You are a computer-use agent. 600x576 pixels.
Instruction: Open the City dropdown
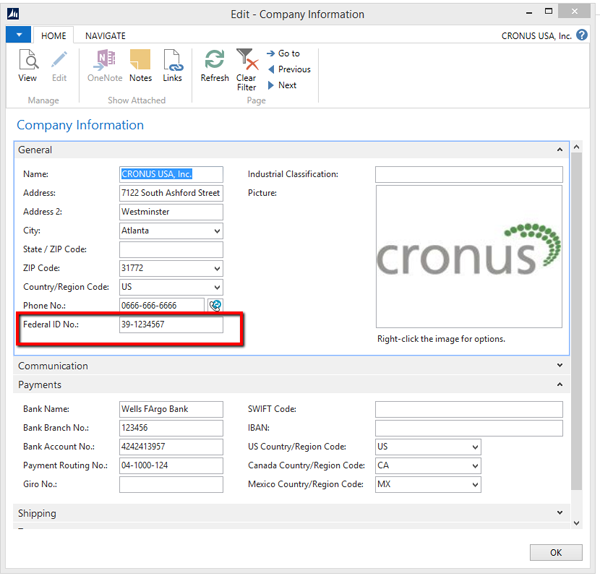(217, 231)
